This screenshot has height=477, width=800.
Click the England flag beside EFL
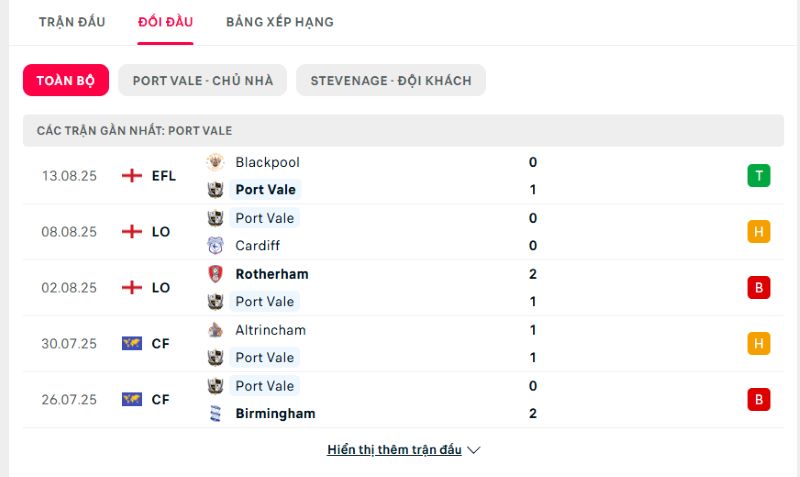(132, 175)
